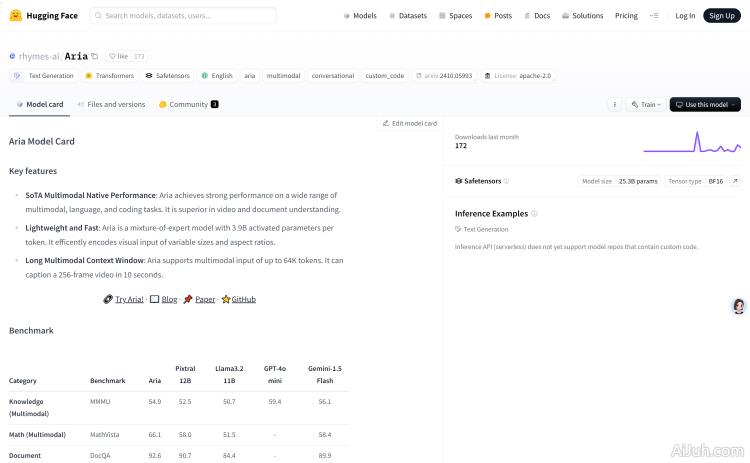Switch to Files and versions tab
Viewport: 750px width, 463px height.
(111, 104)
